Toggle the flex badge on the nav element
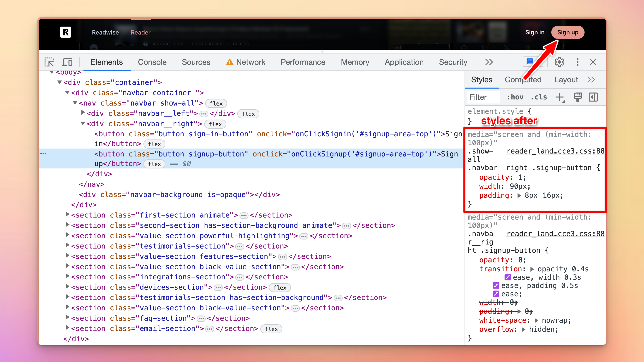Image resolution: width=644 pixels, height=362 pixels. pos(216,104)
